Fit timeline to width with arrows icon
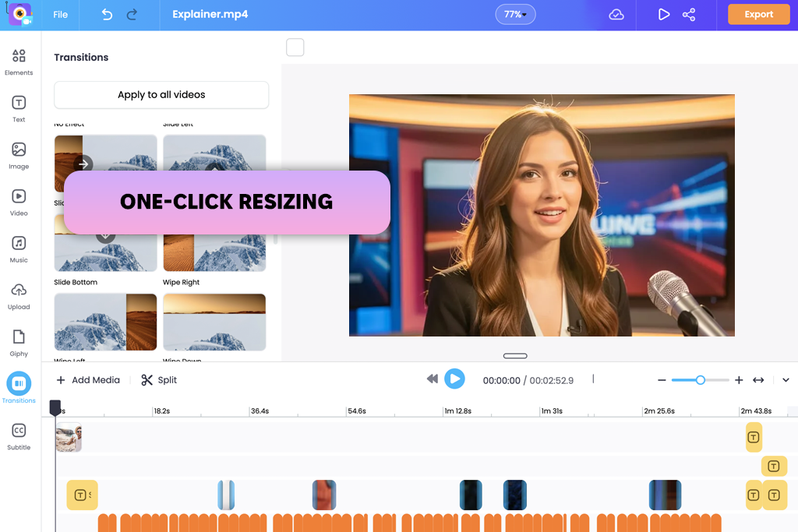The image size is (798, 532). [758, 380]
